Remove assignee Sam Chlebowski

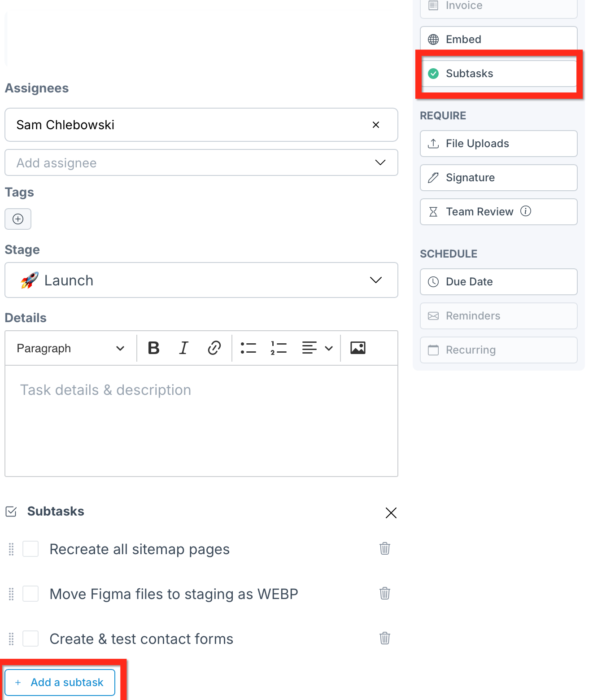[376, 125]
